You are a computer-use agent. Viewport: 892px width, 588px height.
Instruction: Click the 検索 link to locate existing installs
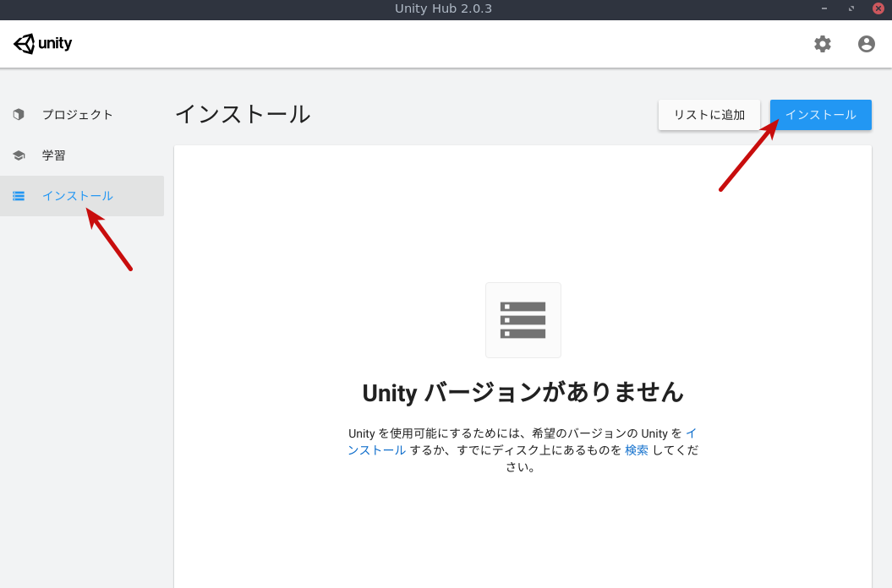point(636,449)
